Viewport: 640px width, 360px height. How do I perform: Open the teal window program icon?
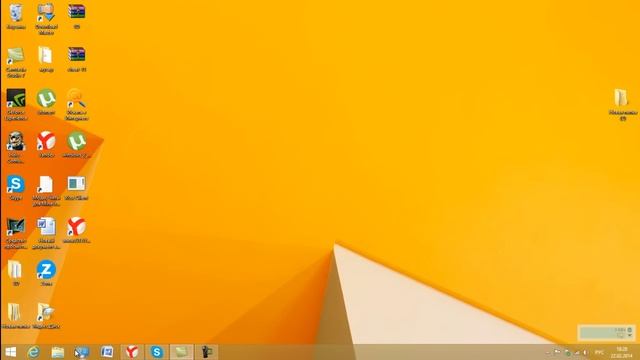[76, 187]
